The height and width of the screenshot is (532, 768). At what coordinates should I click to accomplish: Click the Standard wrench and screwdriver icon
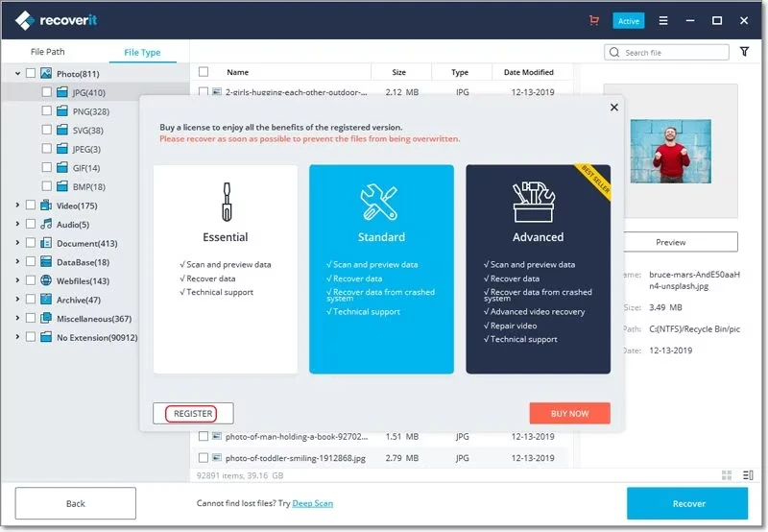pyautogui.click(x=378, y=202)
